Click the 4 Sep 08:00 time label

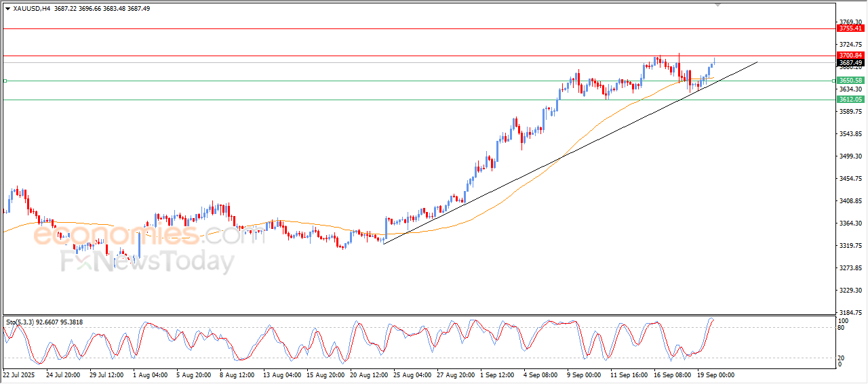pyautogui.click(x=540, y=375)
